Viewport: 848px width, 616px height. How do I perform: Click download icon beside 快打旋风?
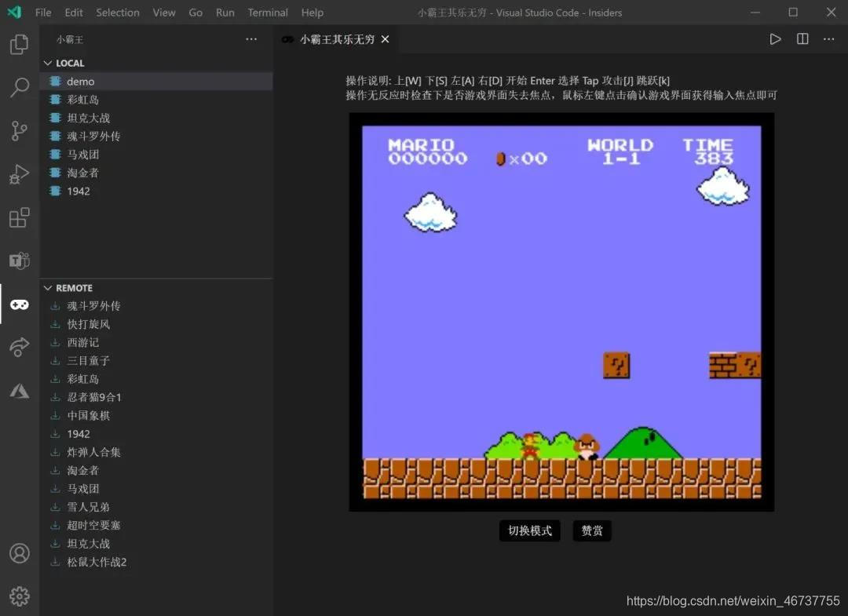click(55, 324)
